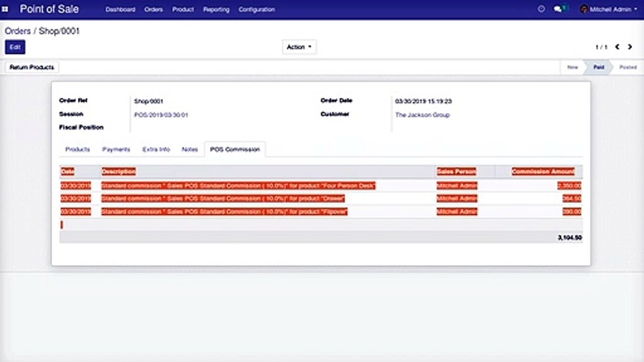Click the Paid status stage
This screenshot has width=644, height=362.
599,67
